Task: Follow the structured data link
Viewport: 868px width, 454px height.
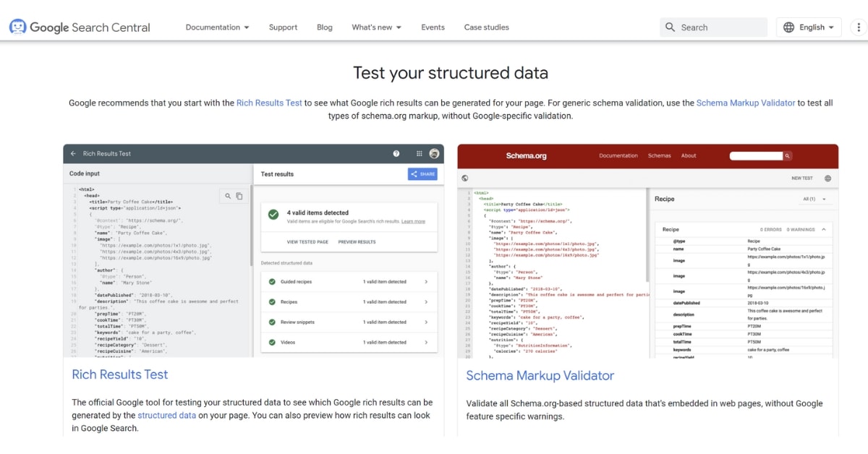Action: tap(166, 415)
